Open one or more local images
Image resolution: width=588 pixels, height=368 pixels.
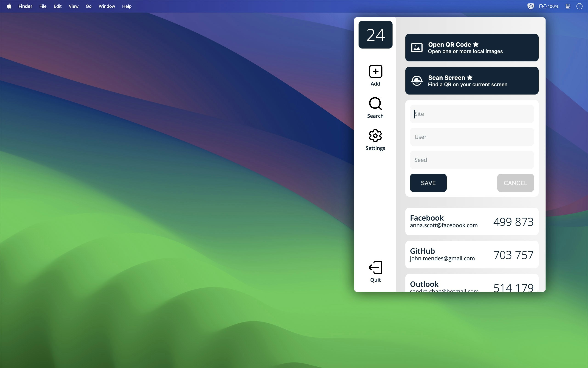pyautogui.click(x=472, y=47)
